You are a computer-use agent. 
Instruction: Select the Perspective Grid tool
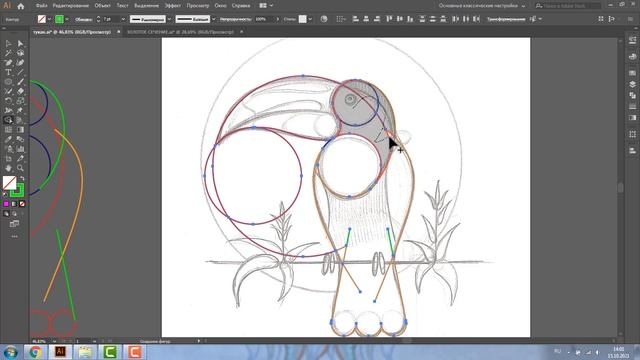click(20, 120)
